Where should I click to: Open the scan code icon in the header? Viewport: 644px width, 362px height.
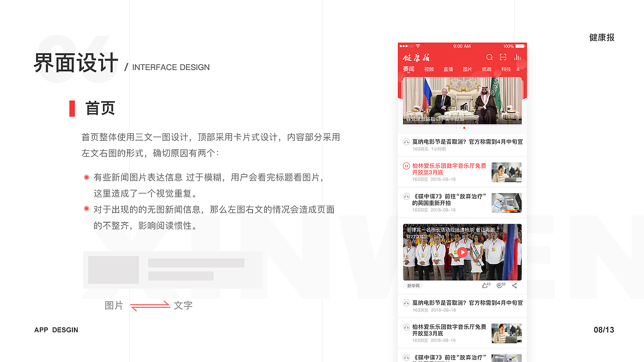click(x=503, y=57)
